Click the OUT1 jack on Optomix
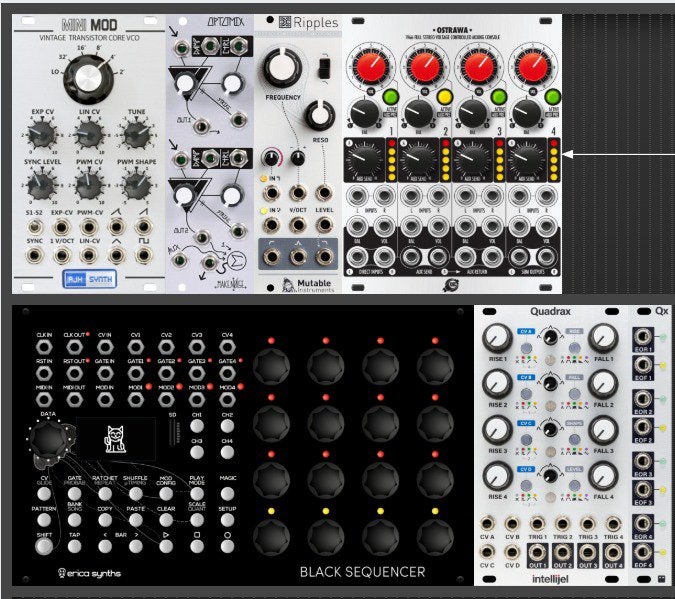 point(201,127)
